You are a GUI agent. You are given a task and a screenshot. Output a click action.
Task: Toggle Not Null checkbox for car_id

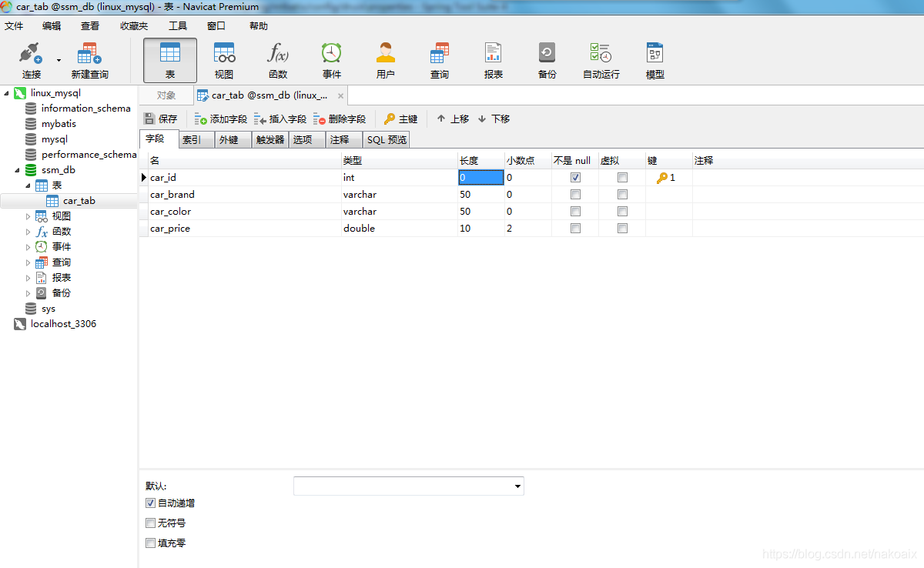tap(575, 178)
